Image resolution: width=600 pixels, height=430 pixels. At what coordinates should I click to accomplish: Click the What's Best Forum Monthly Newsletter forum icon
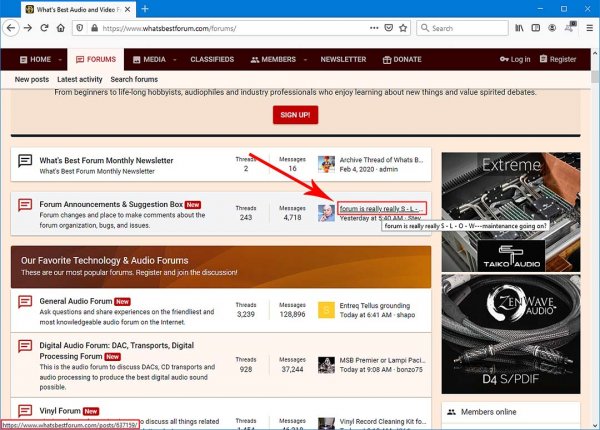point(25,161)
